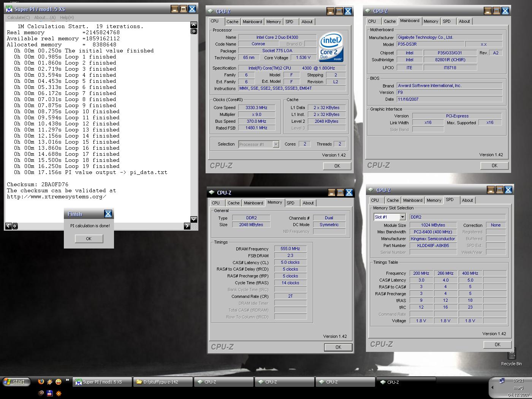Open Memory tab in CPU-Z CPU window
This screenshot has height=399, width=532.
pos(274,22)
